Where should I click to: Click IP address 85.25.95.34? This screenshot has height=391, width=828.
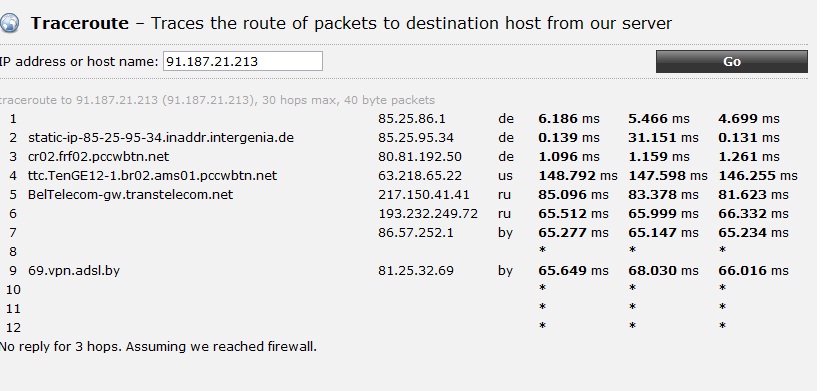[x=416, y=138]
